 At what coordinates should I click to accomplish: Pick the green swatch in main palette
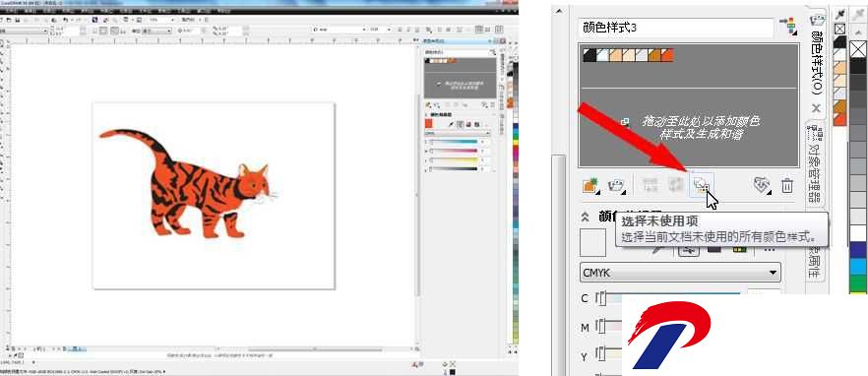click(858, 282)
